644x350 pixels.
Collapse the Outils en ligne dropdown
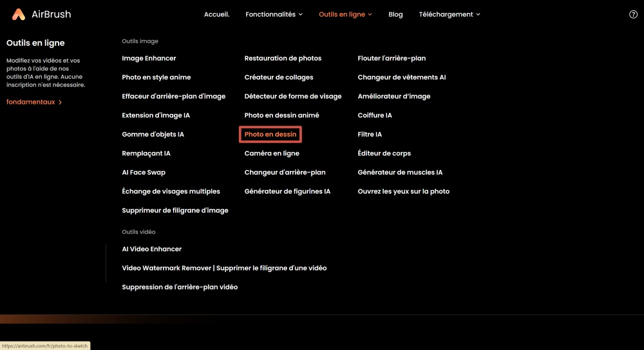[x=345, y=14]
